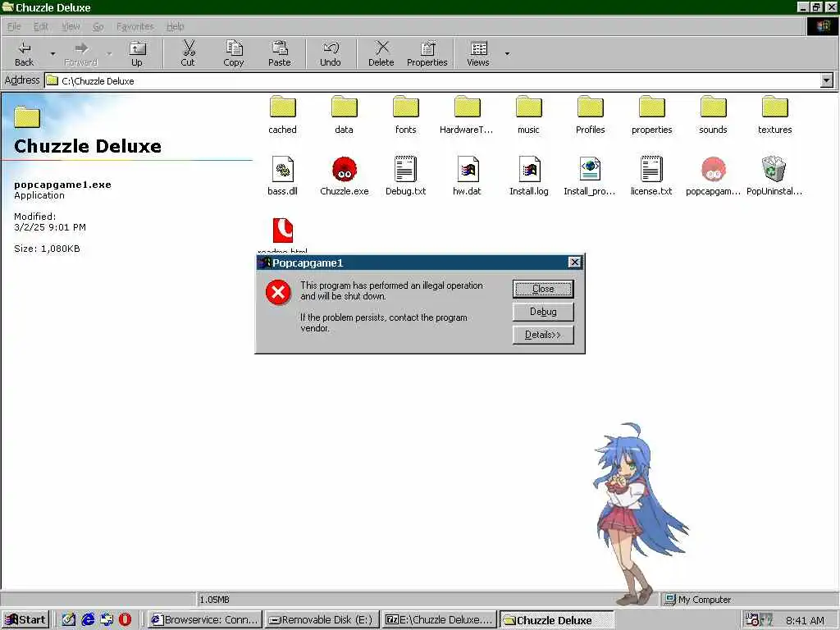
Task: Open the Back history dropdown arrow
Action: 52,53
